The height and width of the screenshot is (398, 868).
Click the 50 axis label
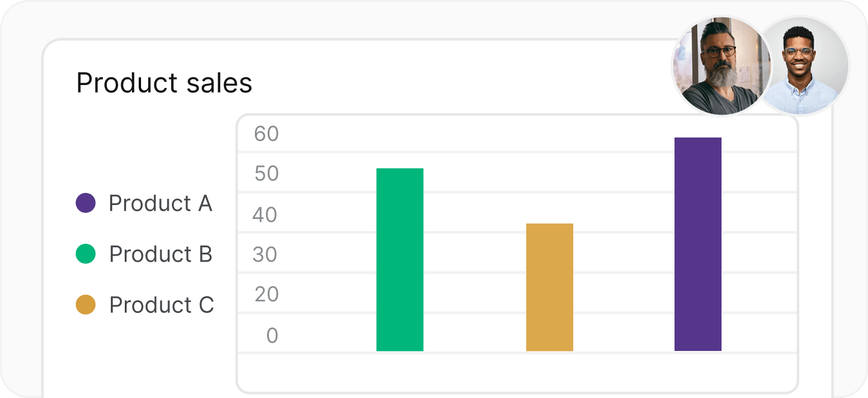[266, 174]
